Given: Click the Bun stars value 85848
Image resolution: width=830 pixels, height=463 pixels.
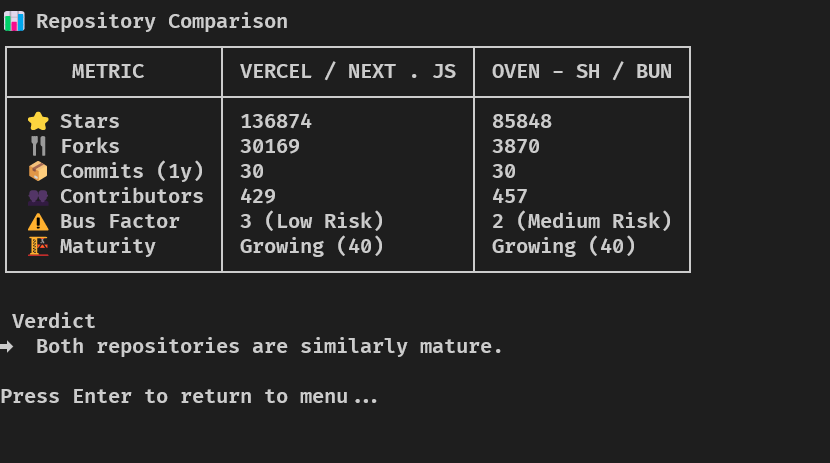Looking at the screenshot, I should 522,121.
